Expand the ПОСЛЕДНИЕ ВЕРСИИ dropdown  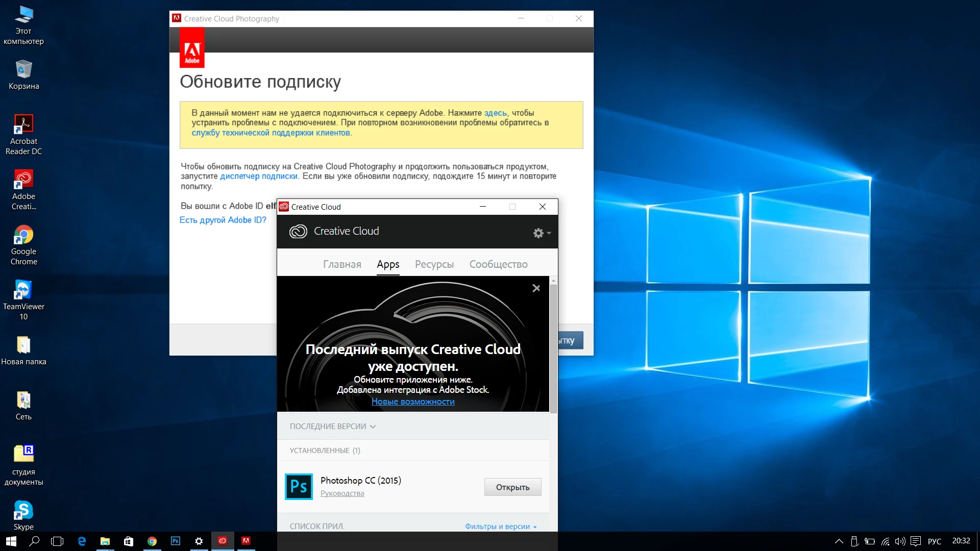(x=332, y=427)
